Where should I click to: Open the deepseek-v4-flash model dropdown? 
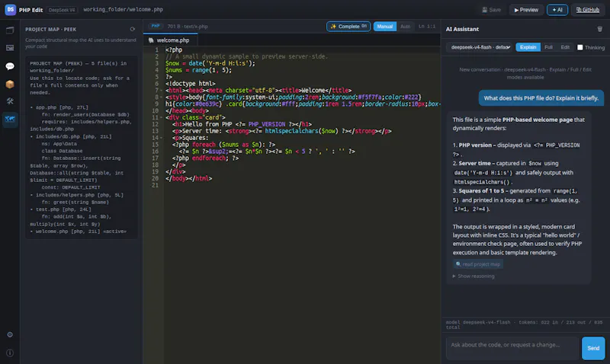coord(480,47)
